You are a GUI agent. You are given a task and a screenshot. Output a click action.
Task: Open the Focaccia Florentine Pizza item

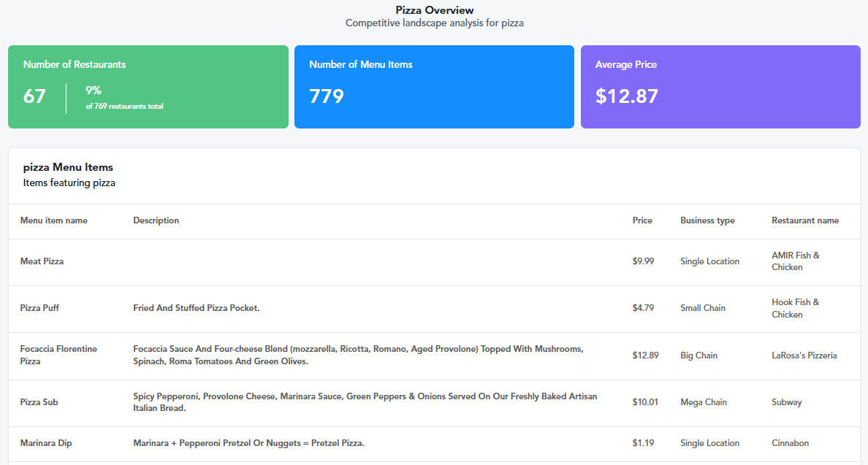pos(58,356)
